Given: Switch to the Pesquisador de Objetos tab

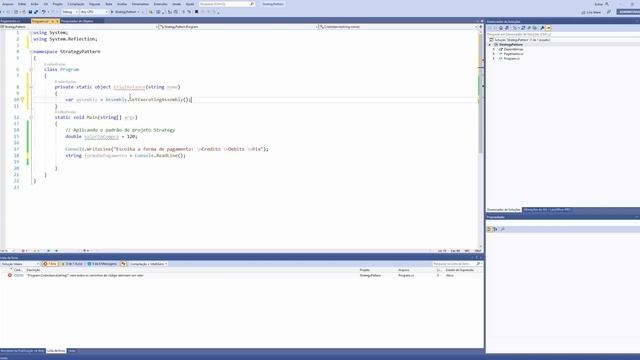Looking at the screenshot, I should tap(77, 21).
